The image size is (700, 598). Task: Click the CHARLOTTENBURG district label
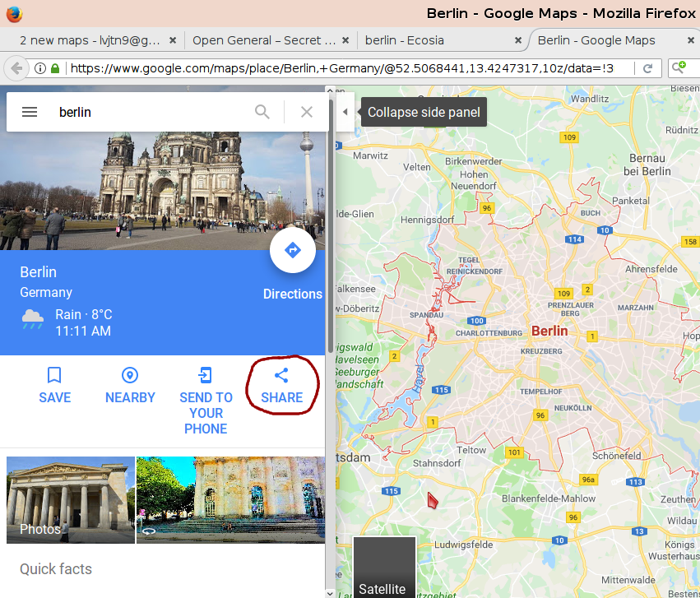[x=489, y=333]
